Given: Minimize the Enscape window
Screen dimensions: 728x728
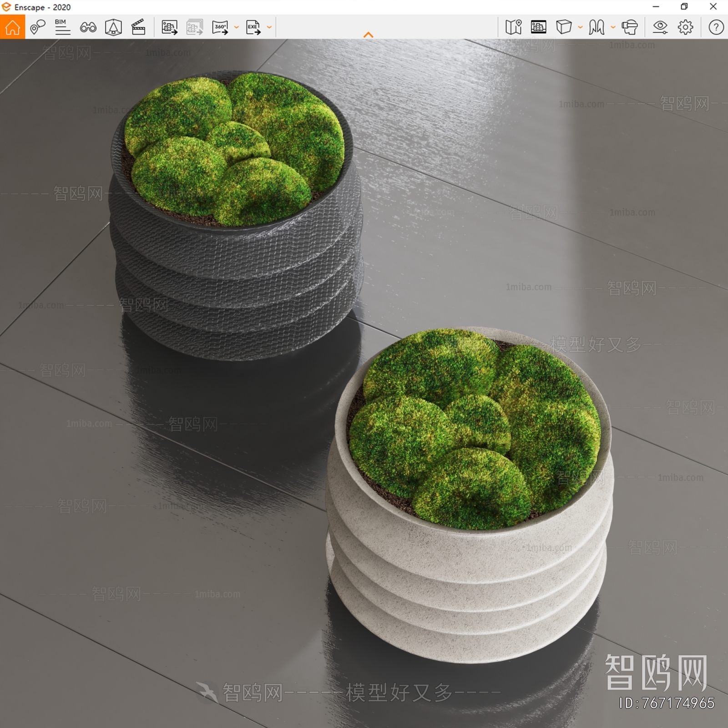Looking at the screenshot, I should coord(656,7).
